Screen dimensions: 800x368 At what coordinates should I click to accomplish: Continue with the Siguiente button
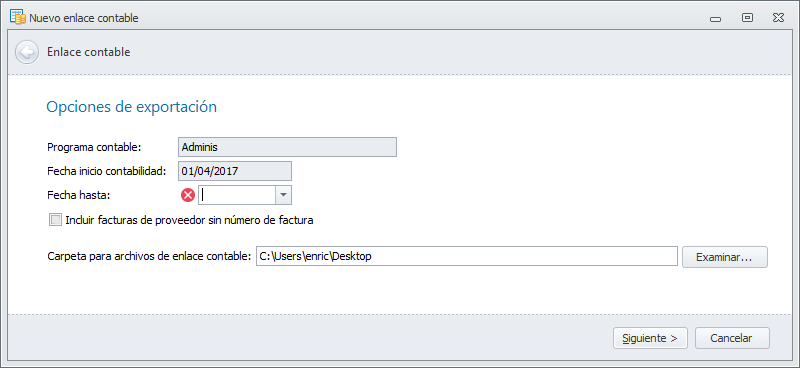(x=651, y=338)
